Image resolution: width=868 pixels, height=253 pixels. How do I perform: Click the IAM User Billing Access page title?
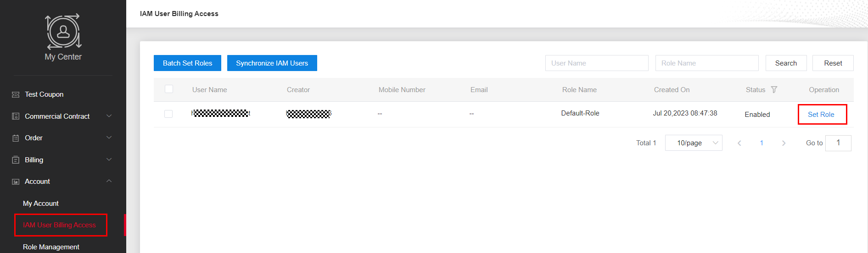[179, 14]
